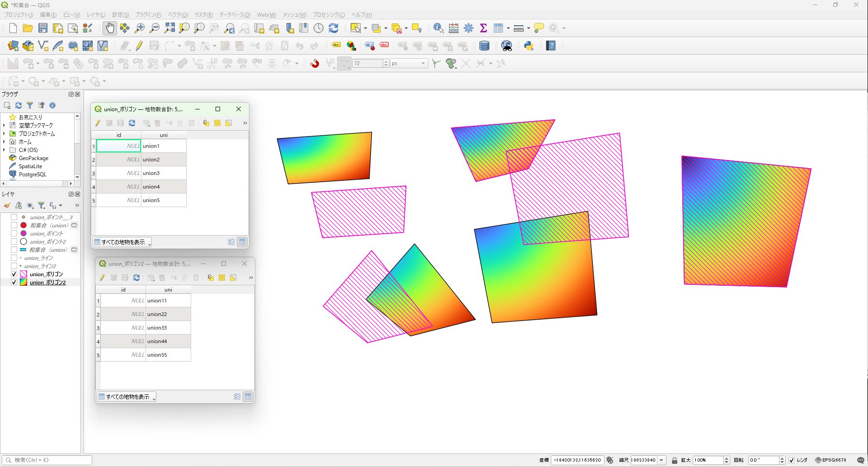The width and height of the screenshot is (868, 467).
Task: Select the Pan Map hand tool
Action: pyautogui.click(x=109, y=28)
